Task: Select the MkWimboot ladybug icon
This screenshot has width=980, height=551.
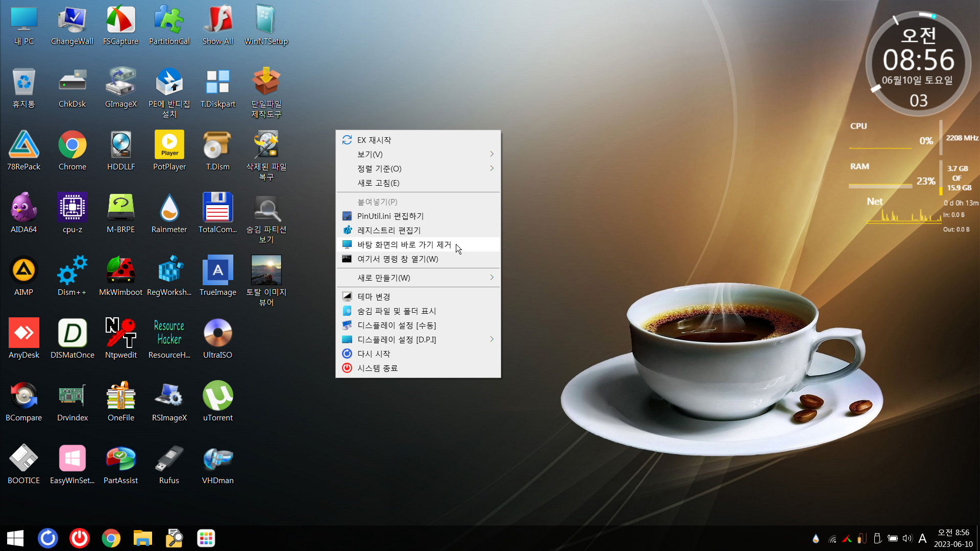Action: 120,277
